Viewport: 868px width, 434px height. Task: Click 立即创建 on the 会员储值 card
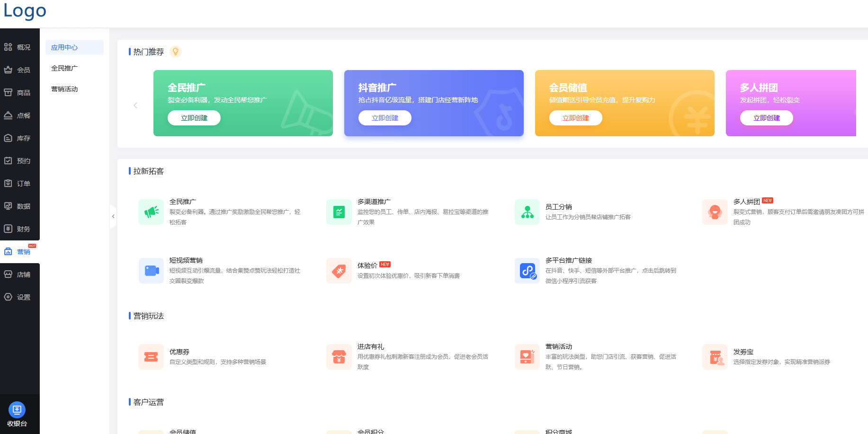pos(575,118)
